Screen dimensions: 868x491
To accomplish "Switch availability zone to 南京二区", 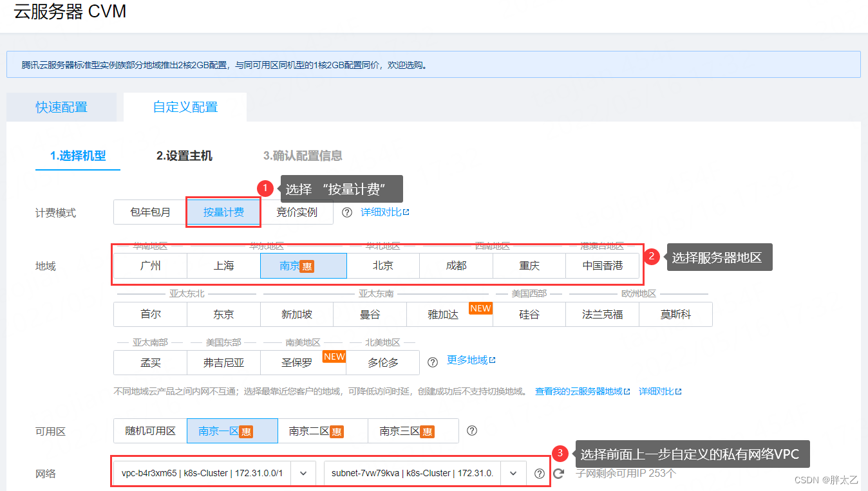I will [x=317, y=431].
